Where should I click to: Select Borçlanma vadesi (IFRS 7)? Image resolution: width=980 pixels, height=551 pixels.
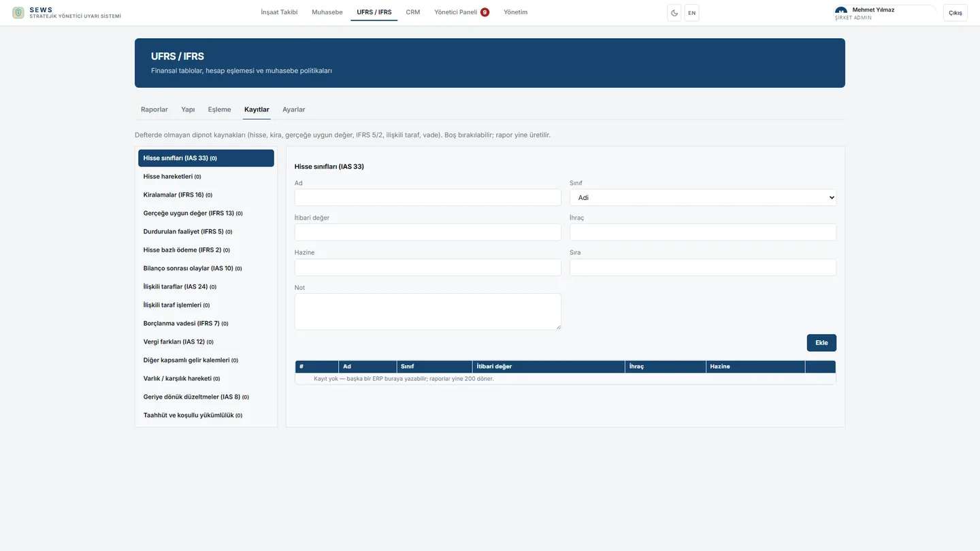click(206, 324)
